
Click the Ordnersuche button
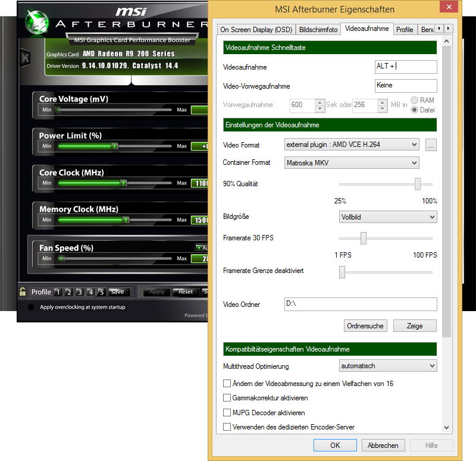pos(365,325)
